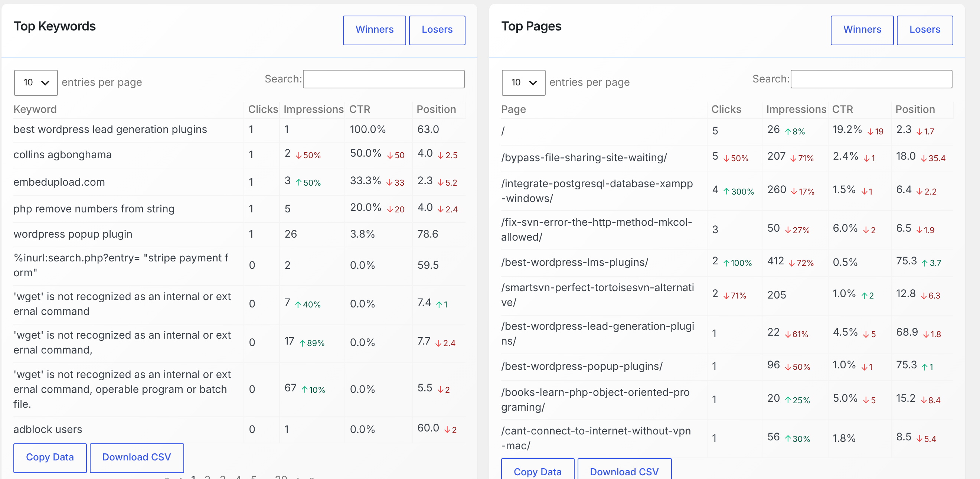Sort keywords table by Clicks column
The width and height of the screenshot is (980, 479).
[263, 110]
